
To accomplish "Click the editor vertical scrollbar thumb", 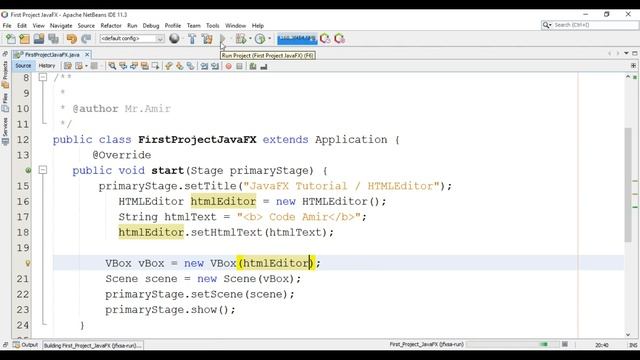I will pos(629,184).
